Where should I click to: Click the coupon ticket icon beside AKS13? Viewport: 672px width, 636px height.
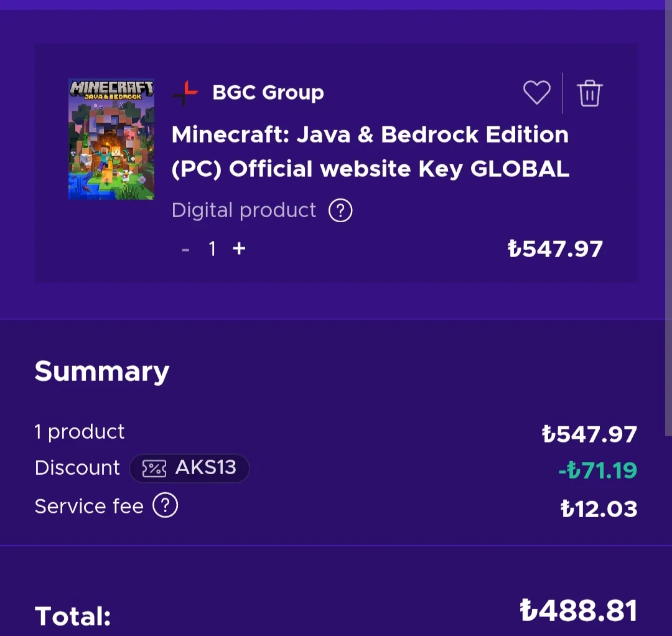pos(154,469)
